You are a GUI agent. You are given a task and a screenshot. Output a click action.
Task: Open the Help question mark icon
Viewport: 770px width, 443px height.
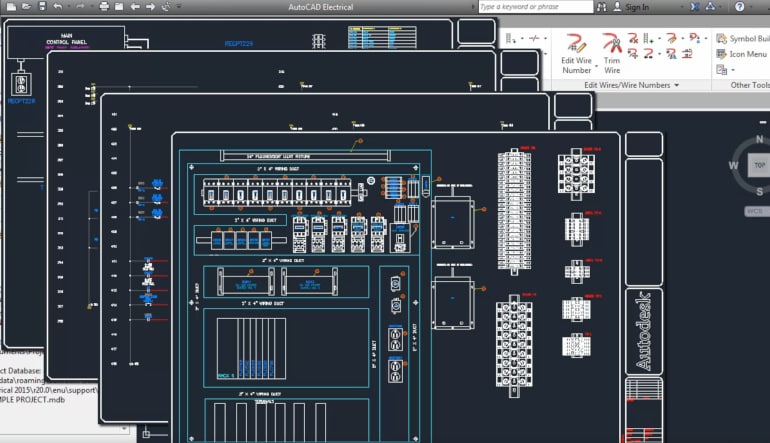pyautogui.click(x=739, y=7)
